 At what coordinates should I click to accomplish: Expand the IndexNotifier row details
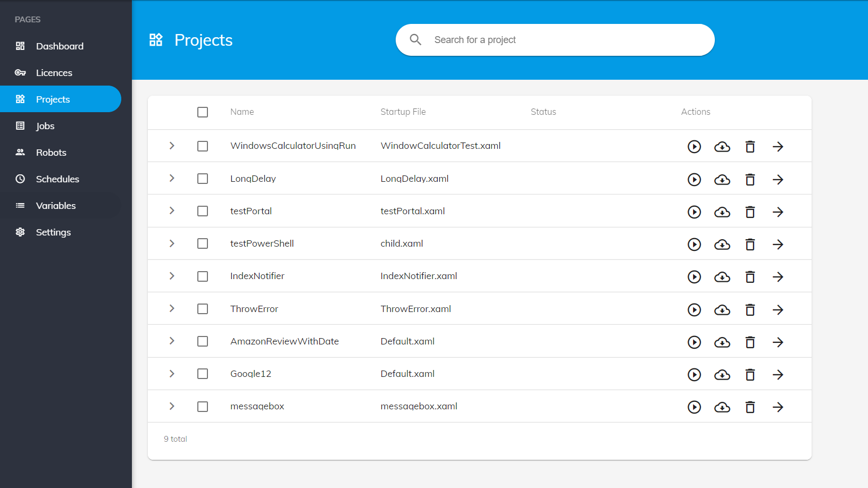[172, 276]
